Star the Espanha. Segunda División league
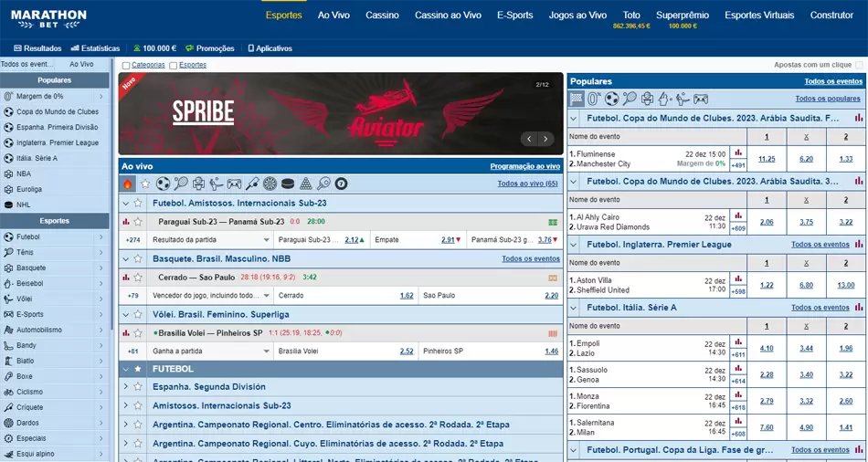 (138, 387)
